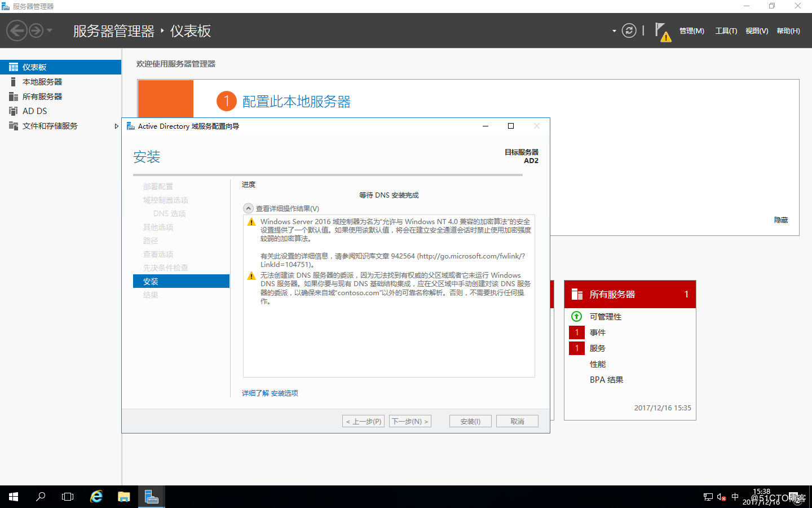This screenshot has height=508, width=812.
Task: Open File Explorer from taskbar
Action: point(124,497)
